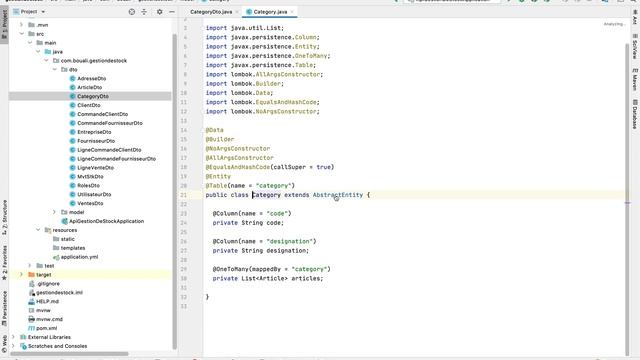The width and height of the screenshot is (640, 360).
Task: Hide the Project panel with minus icon
Action: (x=172, y=12)
